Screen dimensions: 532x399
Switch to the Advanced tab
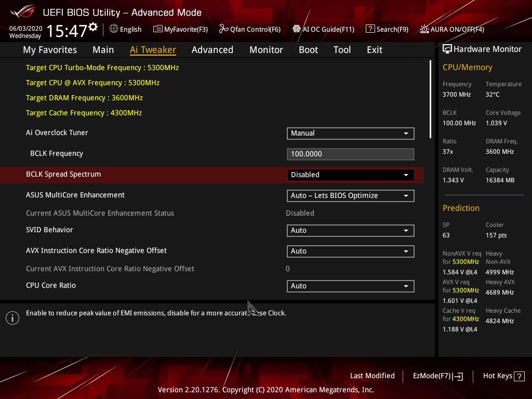[212, 50]
